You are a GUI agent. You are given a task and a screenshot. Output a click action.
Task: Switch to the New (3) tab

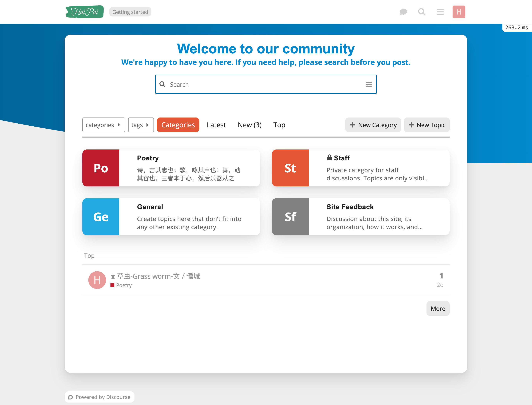click(x=250, y=125)
